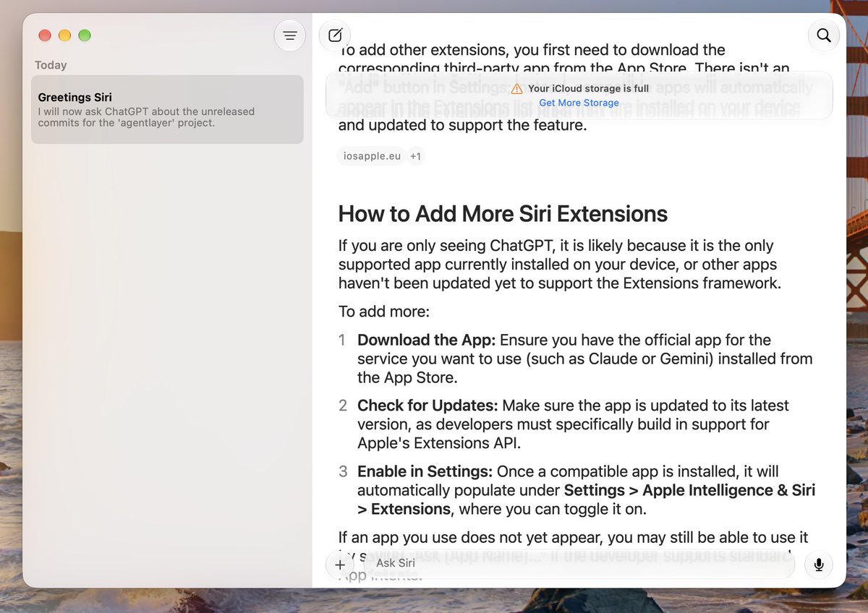The width and height of the screenshot is (868, 613).
Task: Click the plus attachment button beside Ask Siri
Action: click(340, 565)
